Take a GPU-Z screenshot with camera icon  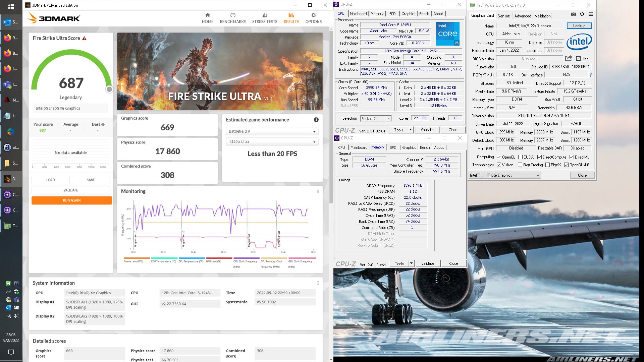(574, 14)
